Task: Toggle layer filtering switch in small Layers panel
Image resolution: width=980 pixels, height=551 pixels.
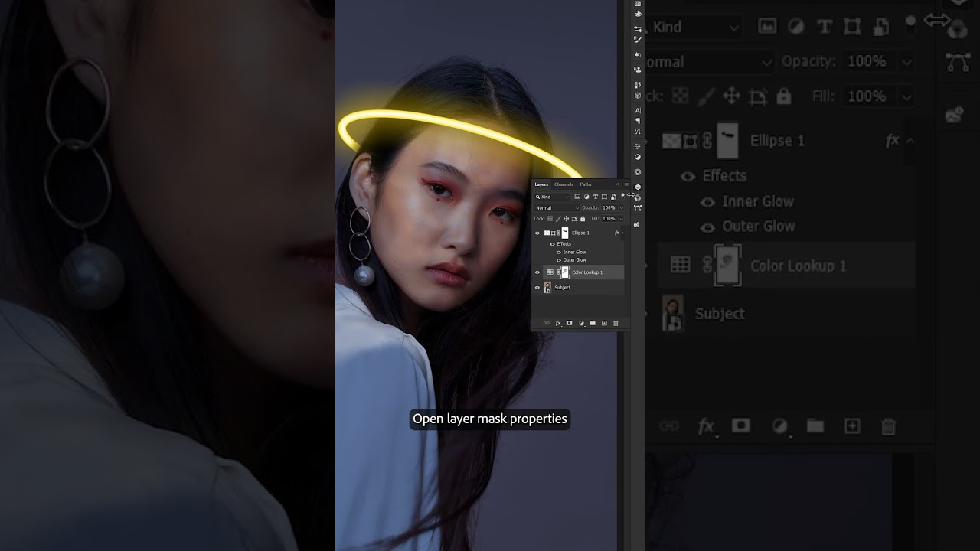Action: [x=622, y=196]
